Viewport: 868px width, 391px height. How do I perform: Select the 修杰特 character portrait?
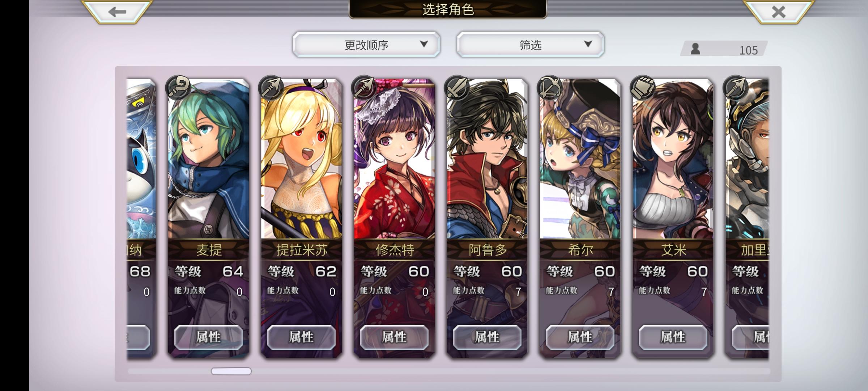pos(394,159)
